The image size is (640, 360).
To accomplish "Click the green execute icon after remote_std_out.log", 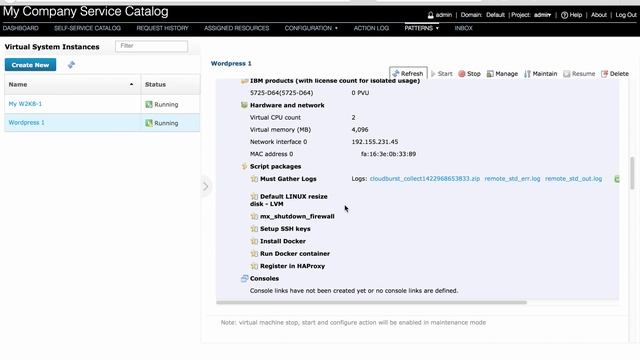I will [x=617, y=179].
